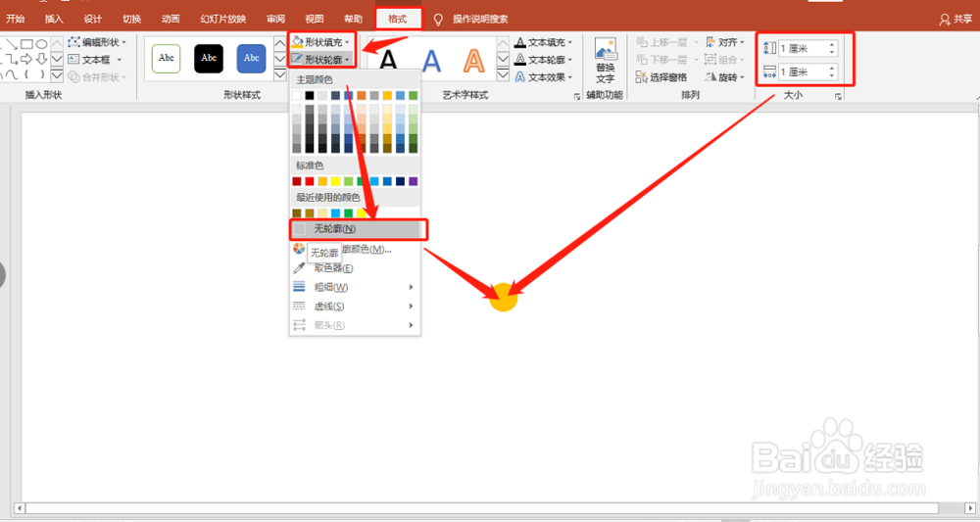
Task: Click 替换文字 alt text button
Action: pos(605,61)
